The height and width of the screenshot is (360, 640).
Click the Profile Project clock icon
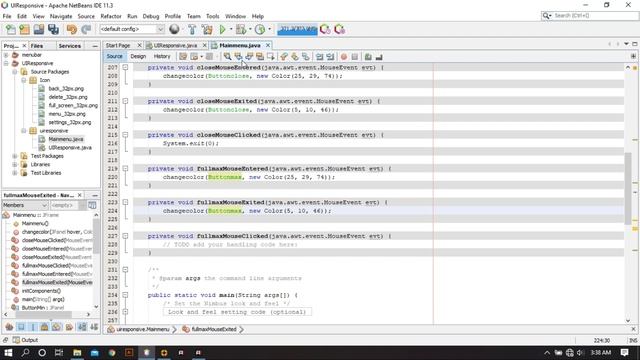tap(260, 29)
